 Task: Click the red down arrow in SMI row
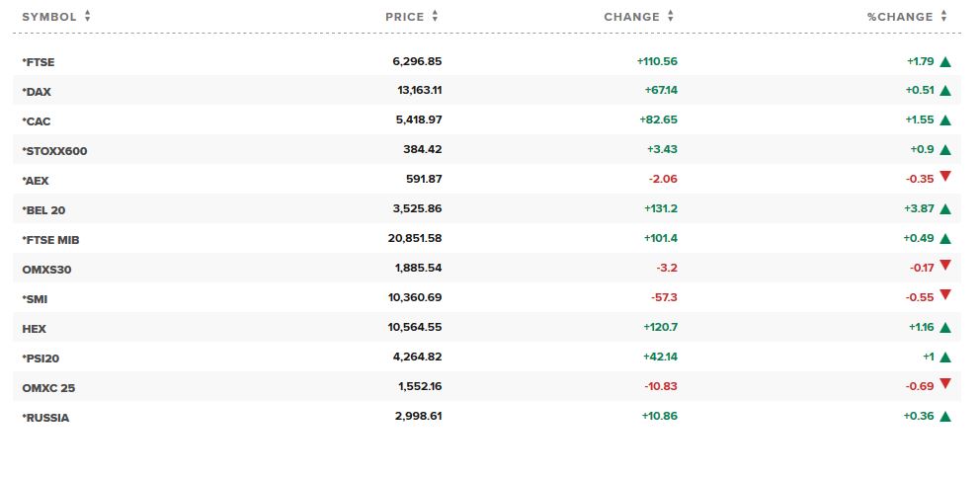point(945,294)
